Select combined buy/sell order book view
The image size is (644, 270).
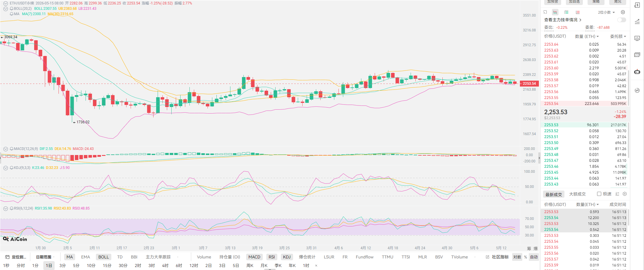[x=555, y=12]
